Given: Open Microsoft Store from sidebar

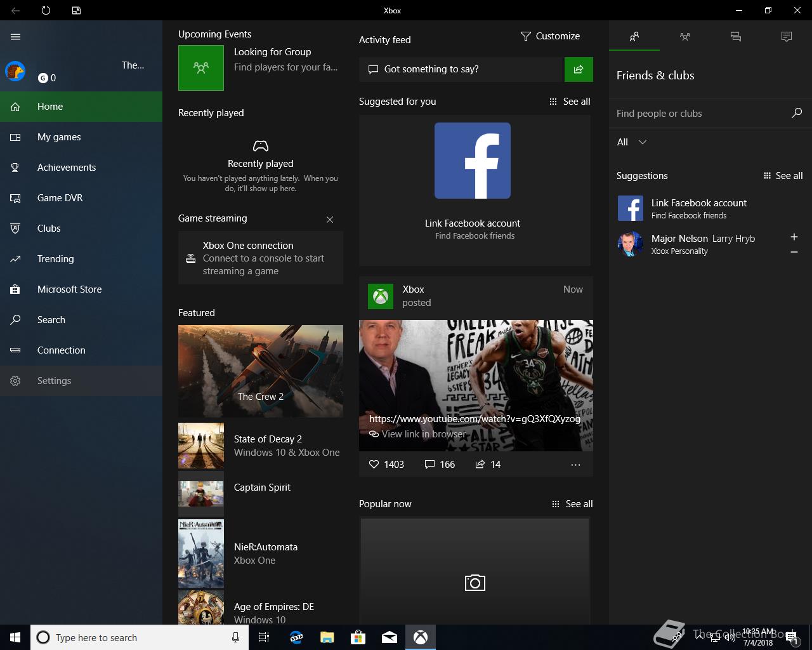Looking at the screenshot, I should click(x=81, y=289).
